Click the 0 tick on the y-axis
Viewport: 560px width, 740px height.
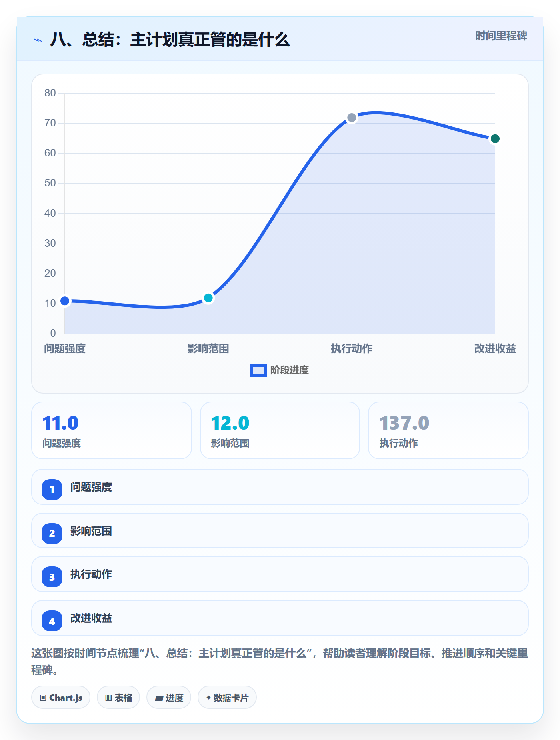[x=53, y=334]
